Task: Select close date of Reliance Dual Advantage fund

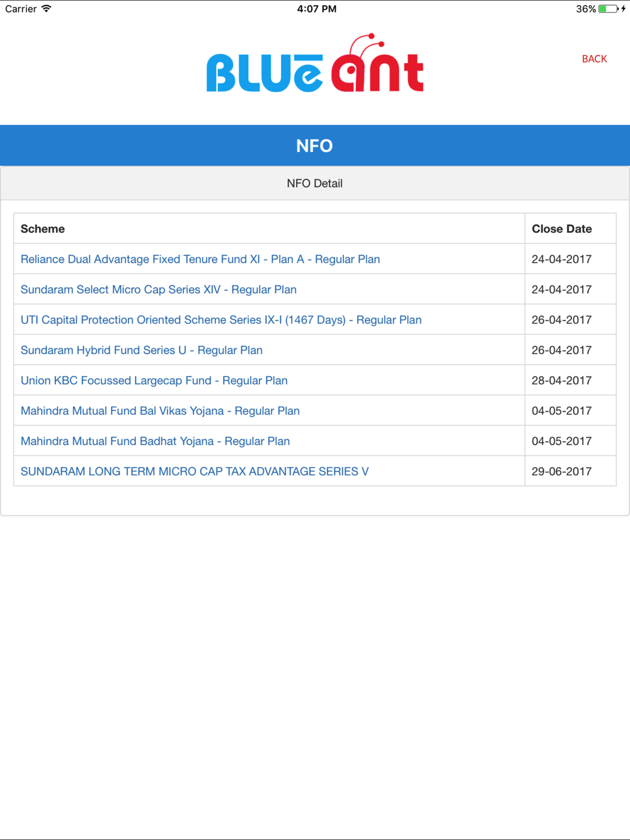Action: (562, 259)
